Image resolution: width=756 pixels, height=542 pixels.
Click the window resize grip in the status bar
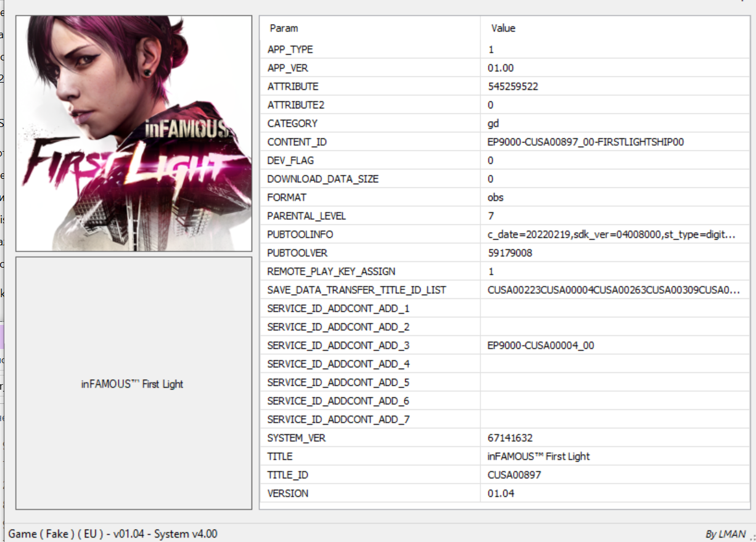pos(751,537)
